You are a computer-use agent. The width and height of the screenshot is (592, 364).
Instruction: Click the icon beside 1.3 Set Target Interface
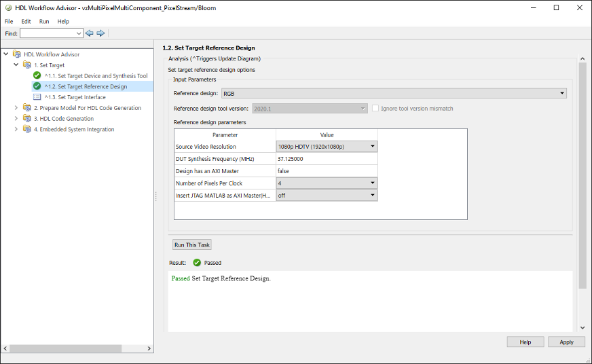tap(37, 97)
